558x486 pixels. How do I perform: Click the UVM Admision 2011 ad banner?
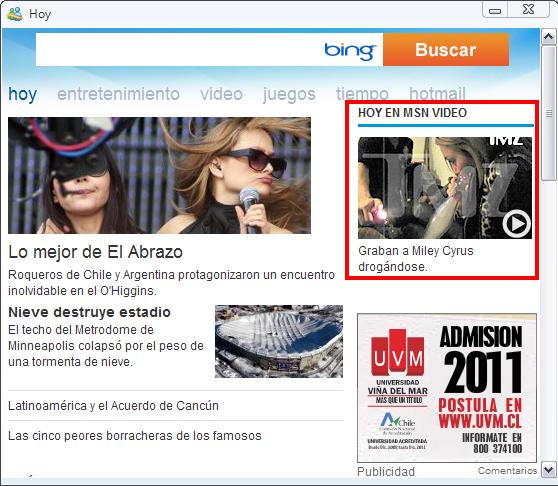447,388
